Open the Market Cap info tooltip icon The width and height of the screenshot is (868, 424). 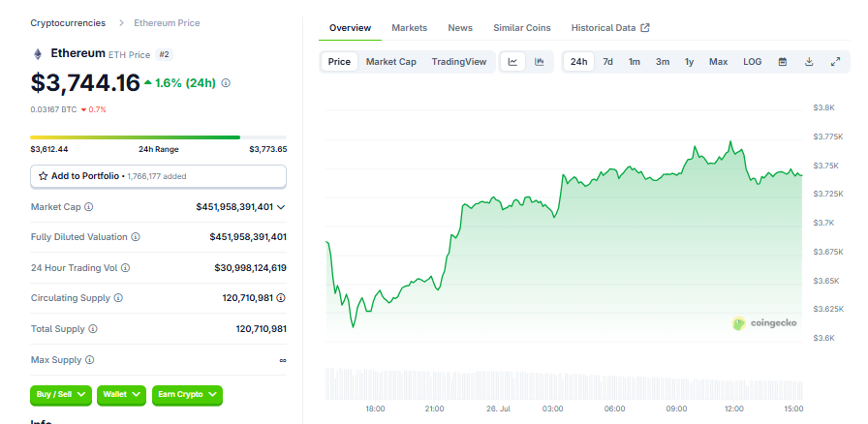point(88,207)
